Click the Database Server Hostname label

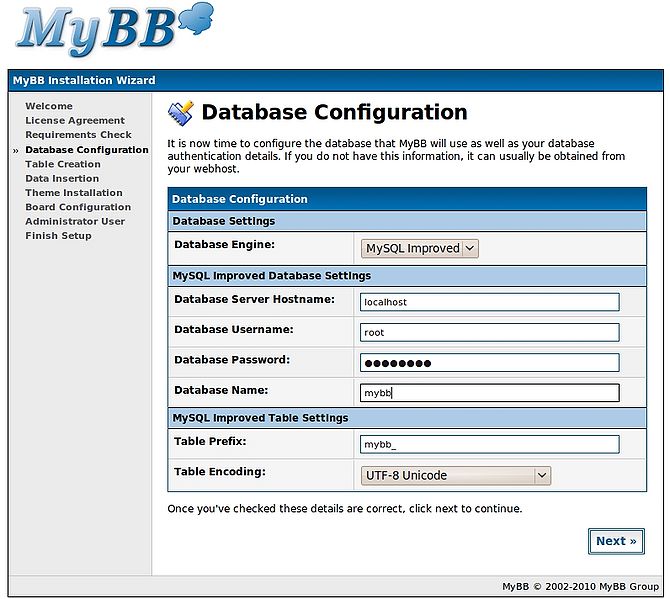(254, 300)
